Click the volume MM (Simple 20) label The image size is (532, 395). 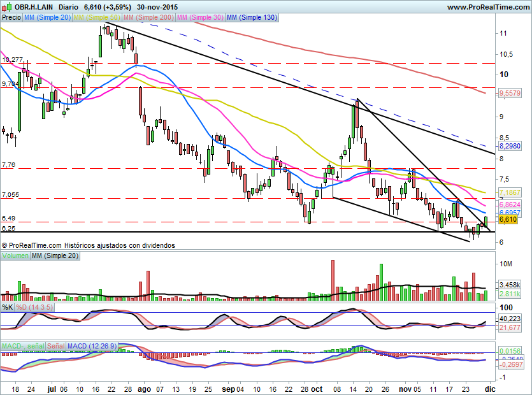pos(55,255)
